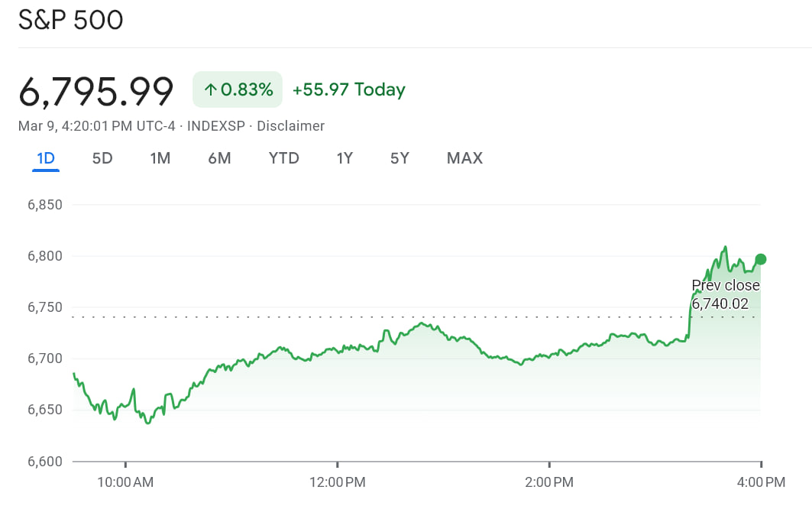Select the YTD range tab
Image resolution: width=812 pixels, height=506 pixels.
tap(283, 158)
